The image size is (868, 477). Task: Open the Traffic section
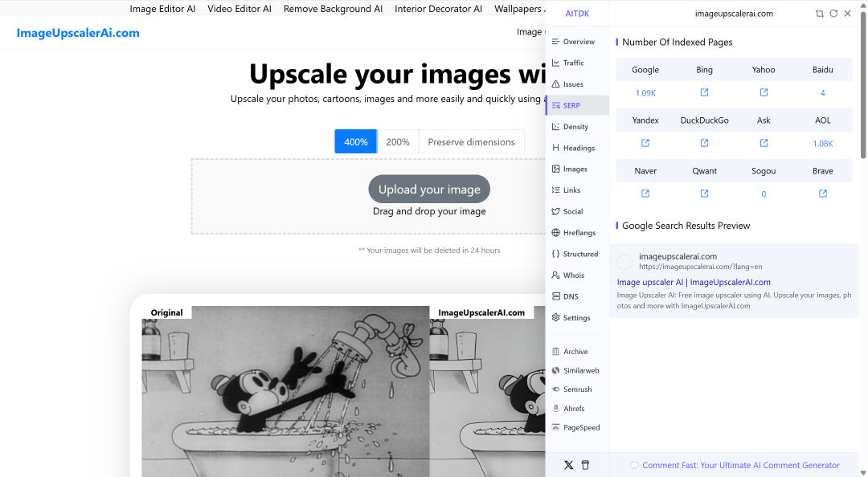point(577,63)
